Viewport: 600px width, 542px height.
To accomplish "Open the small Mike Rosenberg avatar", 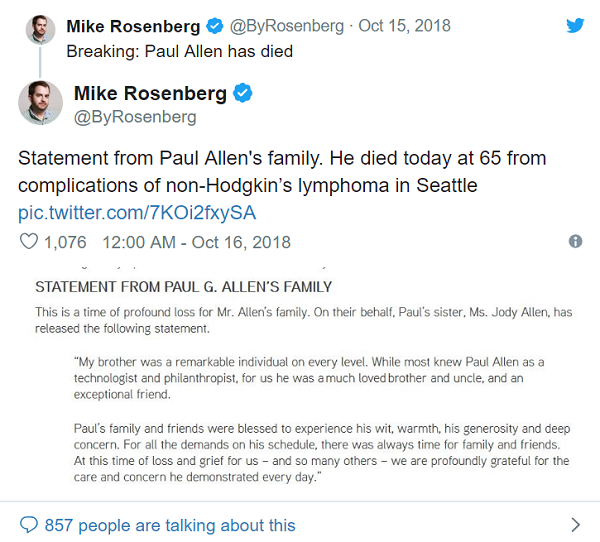I will coord(40,29).
